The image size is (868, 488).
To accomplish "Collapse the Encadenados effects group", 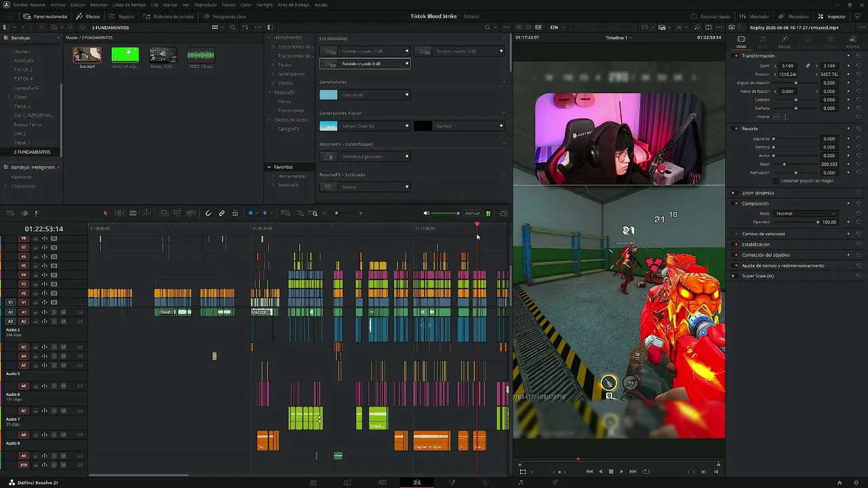I will 504,39.
